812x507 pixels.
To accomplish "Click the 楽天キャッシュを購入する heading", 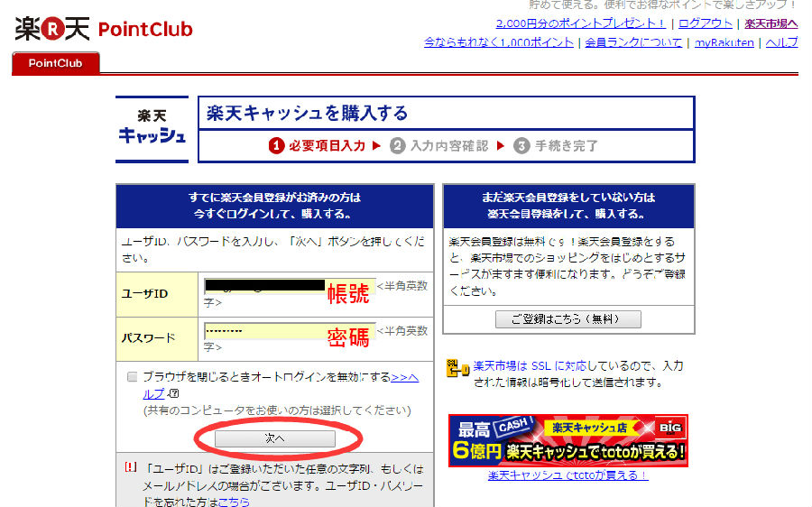I will [307, 113].
